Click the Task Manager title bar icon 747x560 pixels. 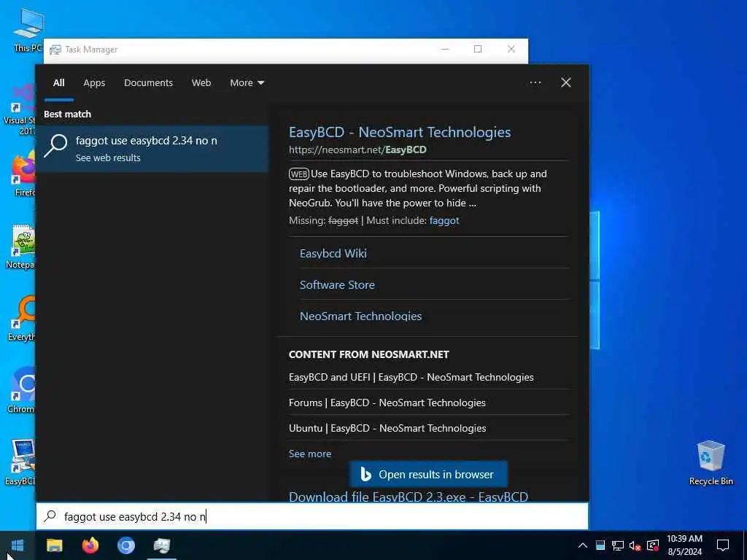point(55,50)
